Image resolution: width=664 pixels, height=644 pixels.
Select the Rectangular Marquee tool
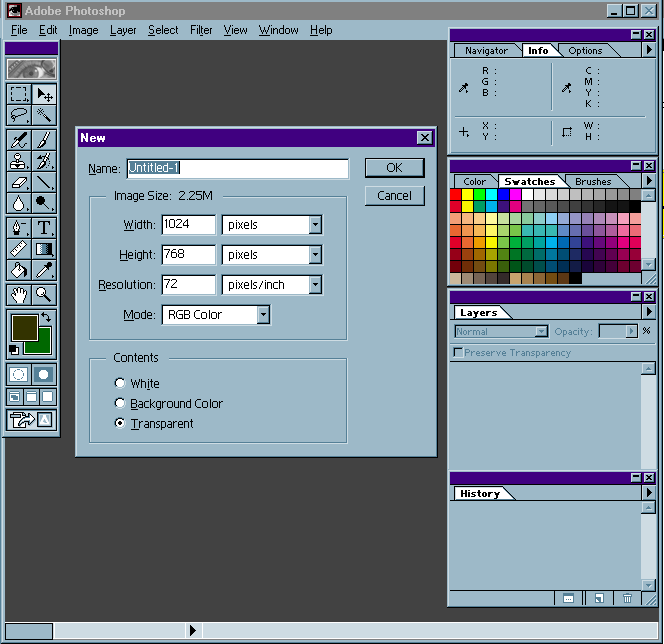(19, 94)
